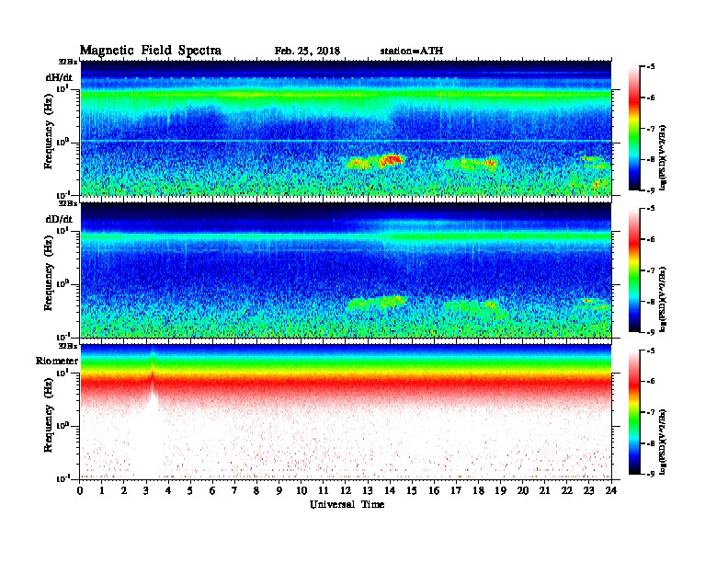Screen dimensions: 728x563
Task: Select the "dH/dt" panel label
Action: (x=59, y=77)
